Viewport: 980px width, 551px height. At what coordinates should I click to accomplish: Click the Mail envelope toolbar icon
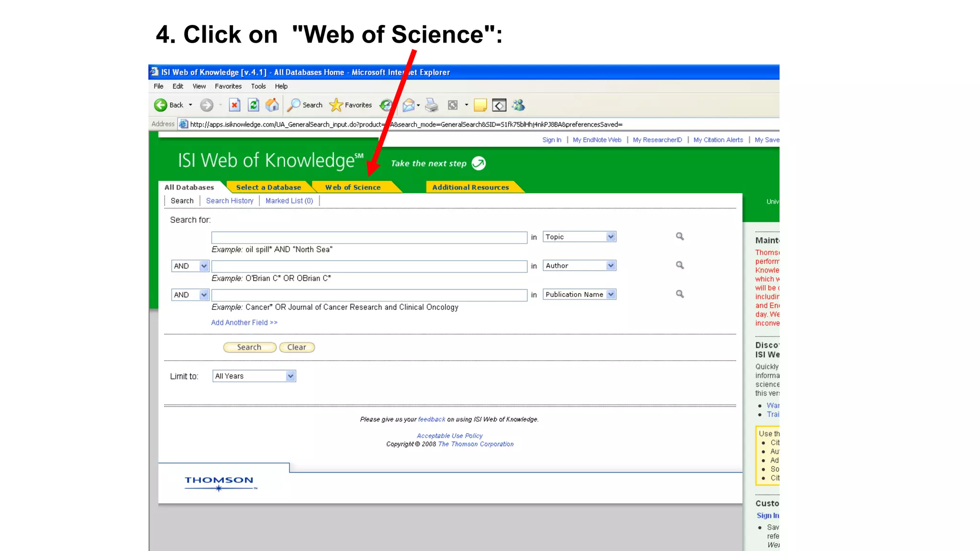408,105
